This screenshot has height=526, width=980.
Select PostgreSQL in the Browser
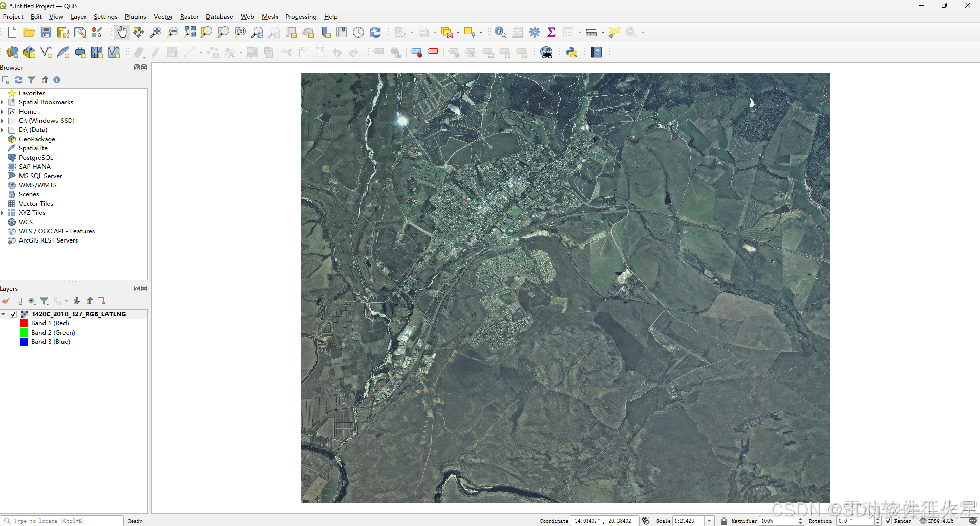36,158
